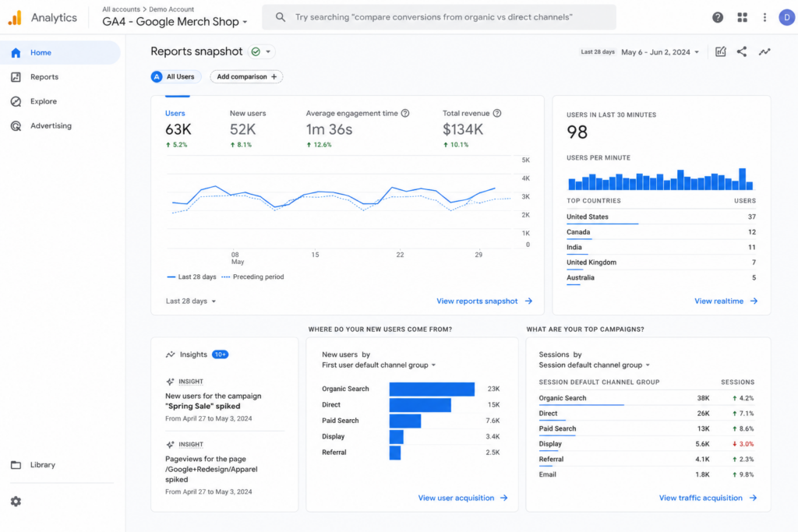This screenshot has width=798, height=532.
Task: Open the help icon in the top bar
Action: point(718,17)
